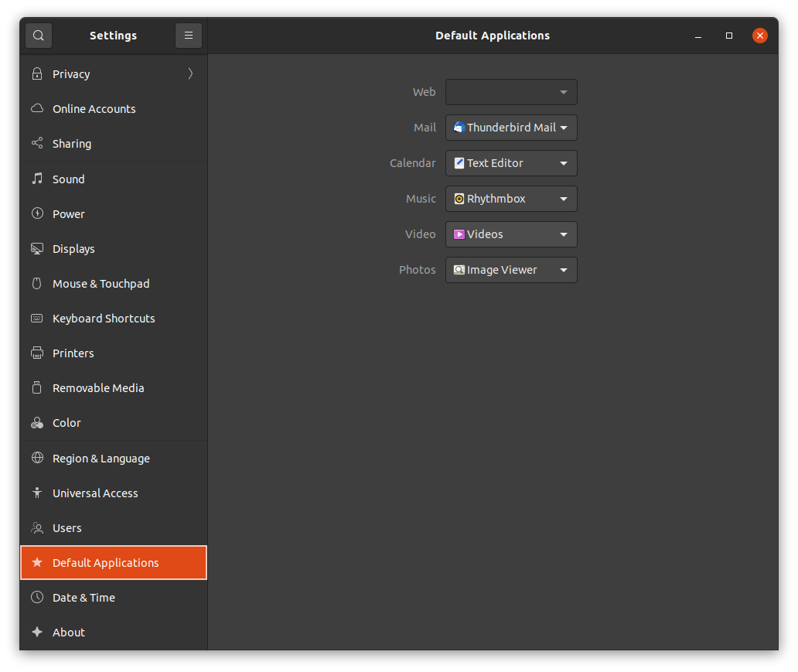Click the Power icon in sidebar
The width and height of the screenshot is (798, 672).
point(37,213)
